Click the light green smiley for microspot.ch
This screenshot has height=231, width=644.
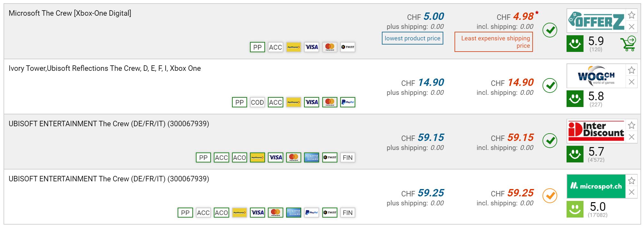click(x=575, y=209)
